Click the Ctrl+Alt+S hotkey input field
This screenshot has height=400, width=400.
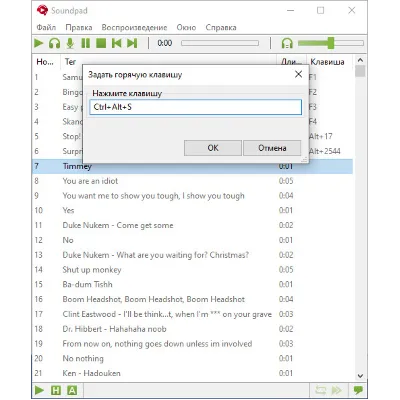(195, 107)
